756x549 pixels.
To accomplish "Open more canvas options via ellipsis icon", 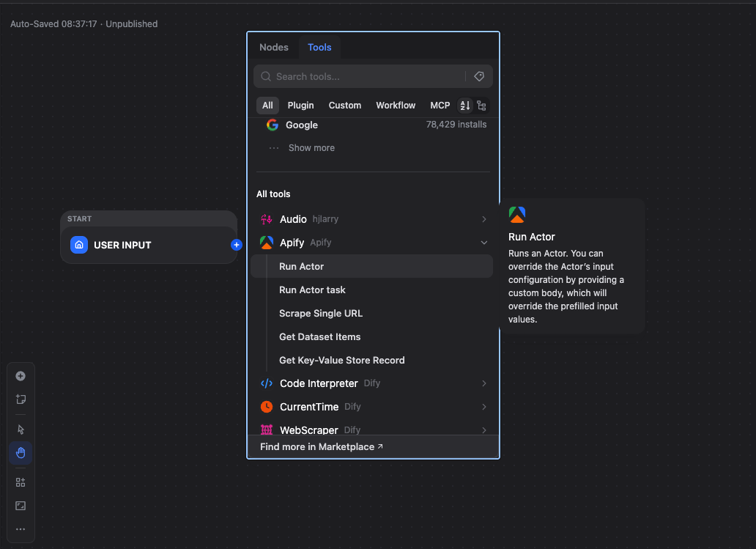I will [21, 528].
